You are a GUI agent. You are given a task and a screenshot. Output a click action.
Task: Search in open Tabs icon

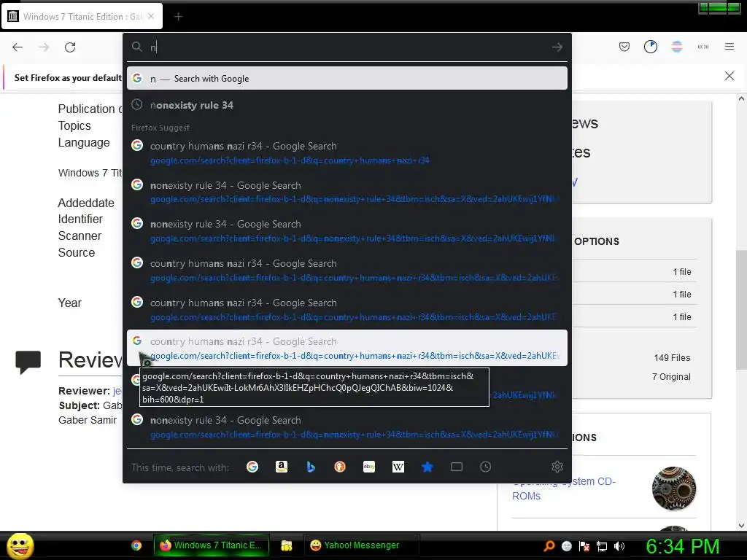(457, 467)
